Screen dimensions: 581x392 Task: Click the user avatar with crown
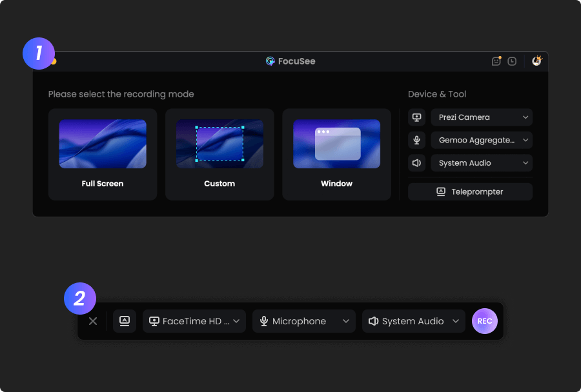536,61
